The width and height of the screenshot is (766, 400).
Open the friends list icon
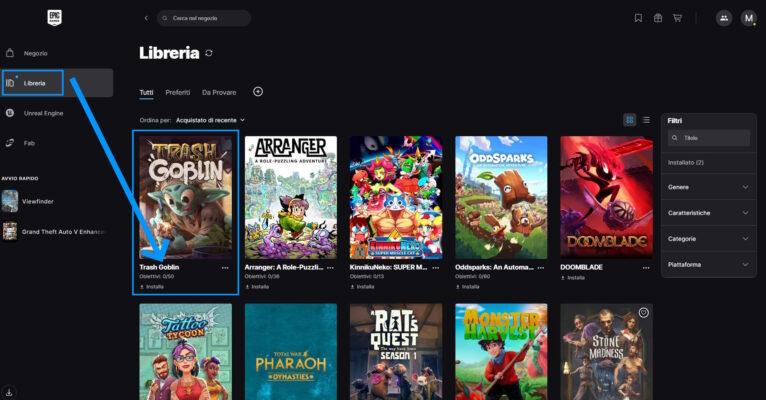click(x=724, y=18)
